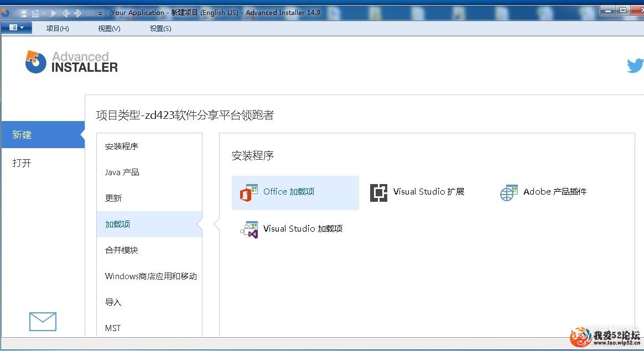Select the MST project category
The height and width of the screenshot is (351, 644).
149,328
